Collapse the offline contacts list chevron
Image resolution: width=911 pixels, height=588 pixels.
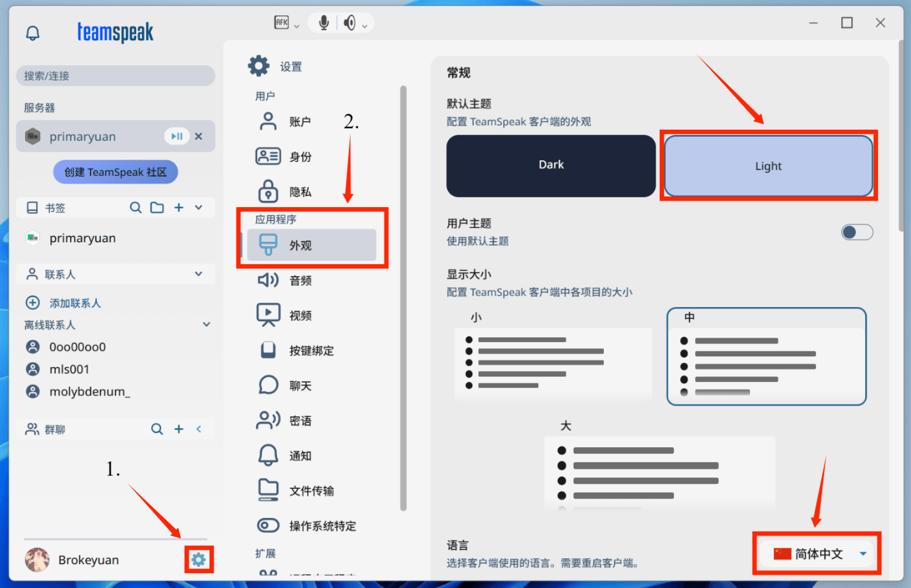click(207, 324)
